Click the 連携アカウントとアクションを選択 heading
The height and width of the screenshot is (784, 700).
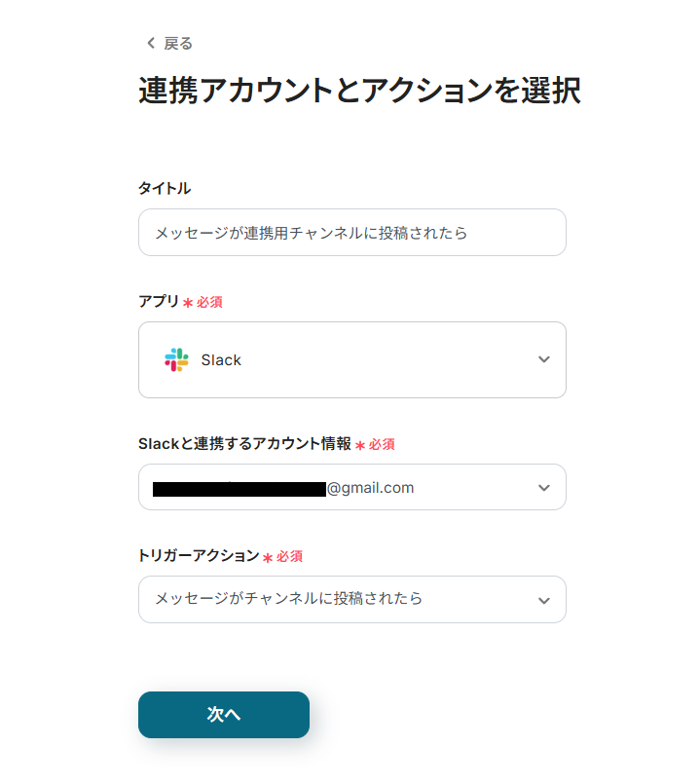point(359,91)
